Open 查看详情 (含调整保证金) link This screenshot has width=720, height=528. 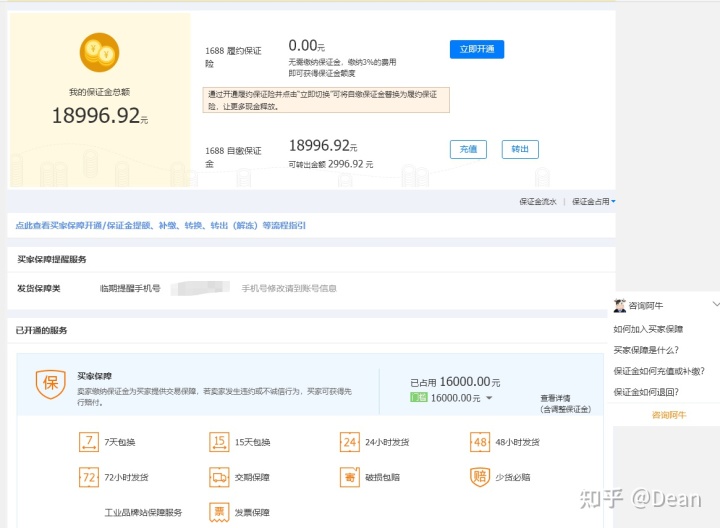(x=566, y=404)
